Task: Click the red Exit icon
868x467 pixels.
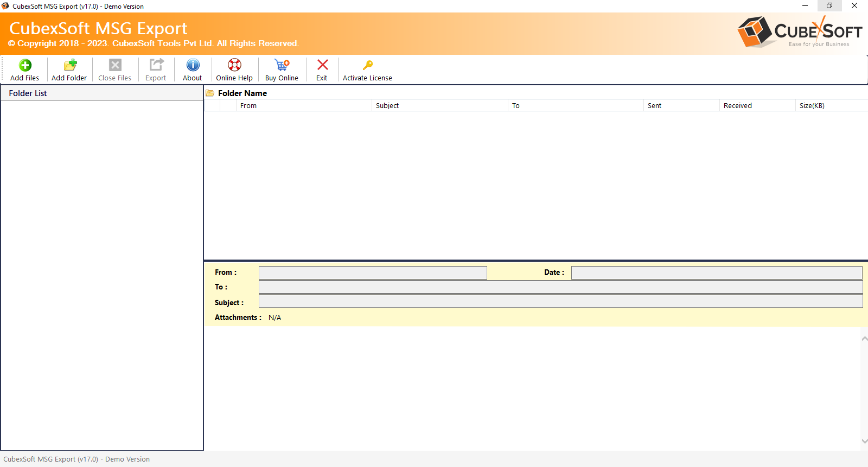Action: [x=322, y=65]
